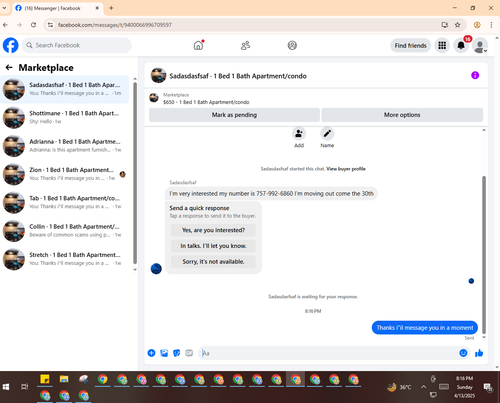Open the Adrianna conversation
Screen dimensions: 500x403
click(65, 146)
